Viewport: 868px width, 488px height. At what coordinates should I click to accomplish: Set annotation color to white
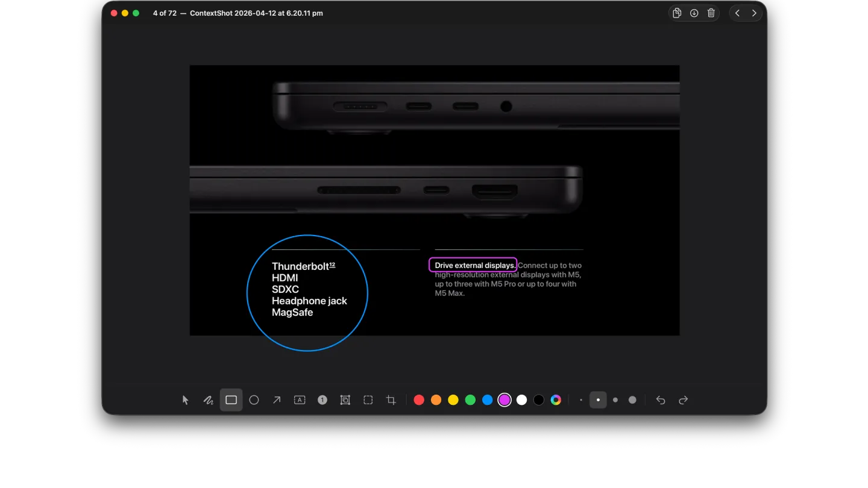[522, 400]
